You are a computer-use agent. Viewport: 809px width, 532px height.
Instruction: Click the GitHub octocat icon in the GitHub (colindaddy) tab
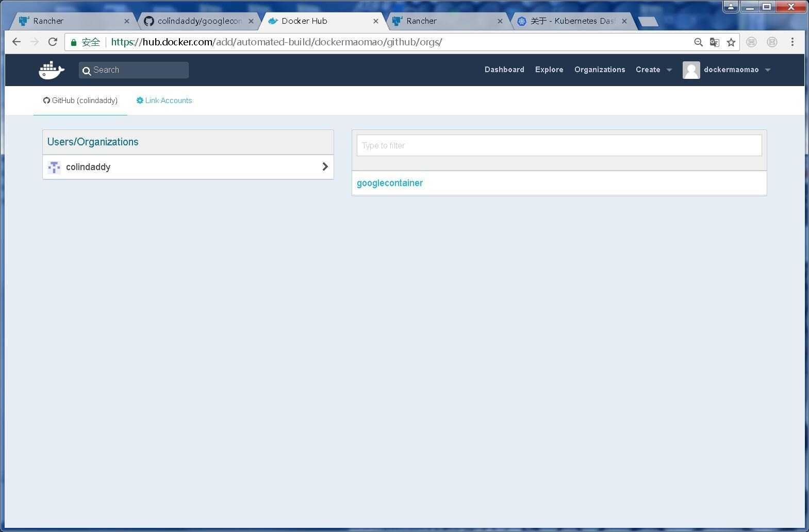tap(46, 101)
